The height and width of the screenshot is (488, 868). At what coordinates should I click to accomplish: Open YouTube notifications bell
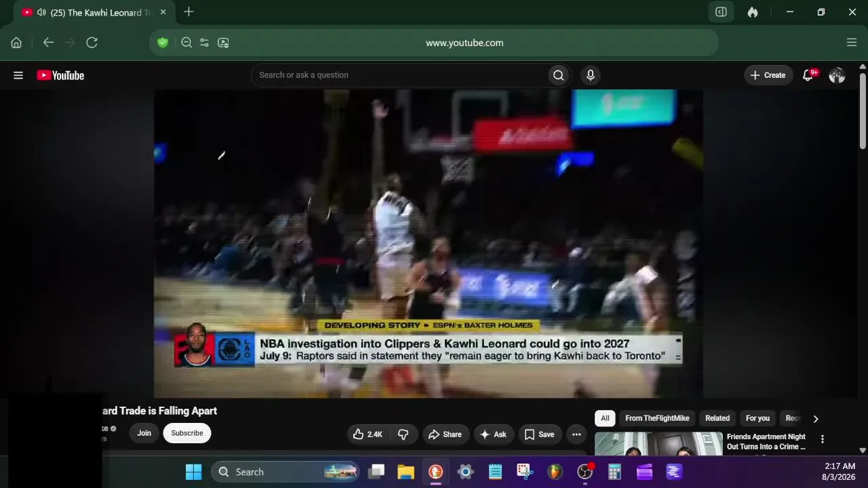pos(808,75)
